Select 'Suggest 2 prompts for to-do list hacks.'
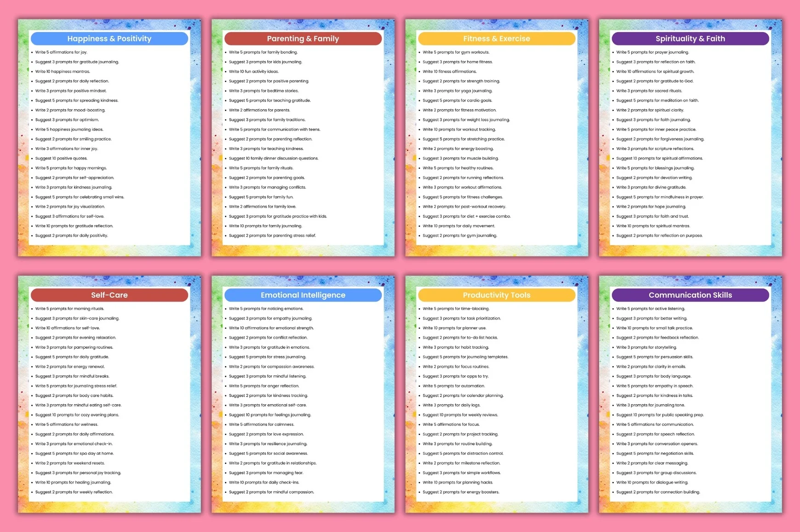The height and width of the screenshot is (532, 800). [x=460, y=338]
